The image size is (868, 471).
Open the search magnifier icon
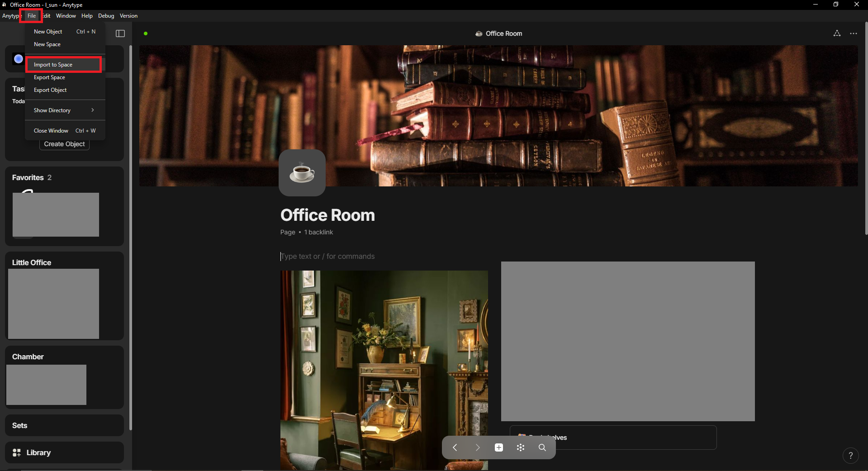[542, 447]
